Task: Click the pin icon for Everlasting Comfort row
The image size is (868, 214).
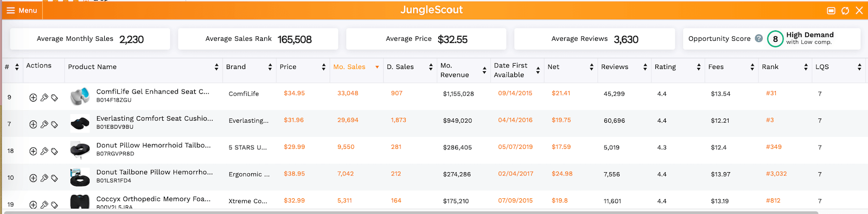Action: click(44, 124)
